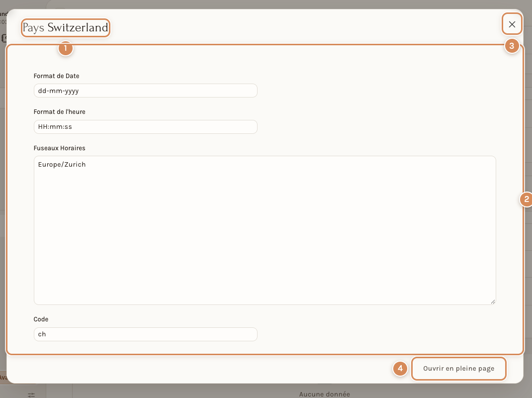The height and width of the screenshot is (398, 532).
Task: Click the Europe/Zurich text in the textarea
Action: pos(62,164)
